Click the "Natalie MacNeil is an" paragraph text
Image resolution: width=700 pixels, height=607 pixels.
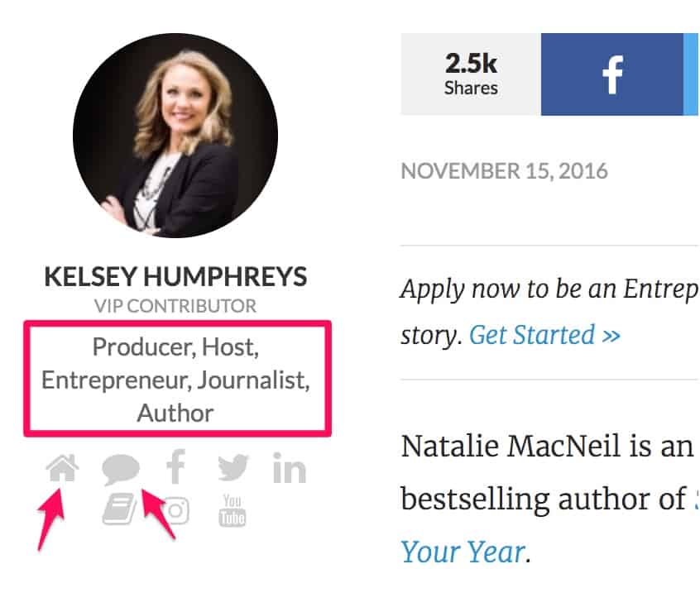click(546, 447)
